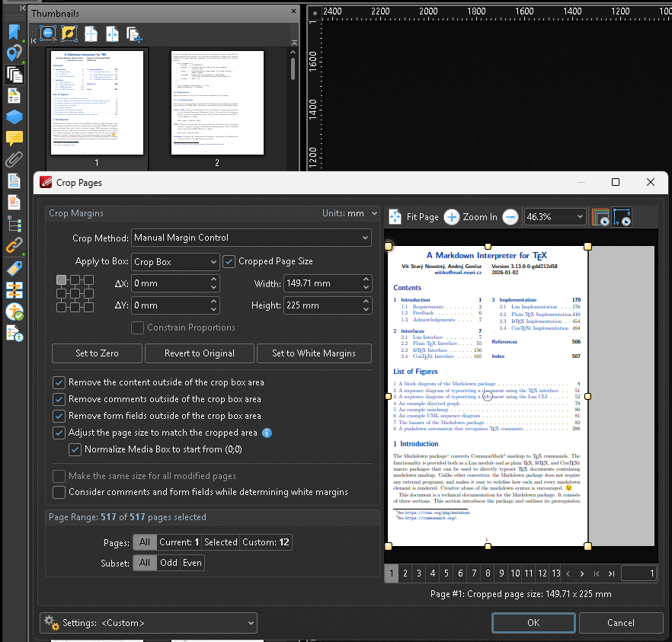Increase Width using its up stepper arrow
The image size is (672, 642).
click(366, 280)
